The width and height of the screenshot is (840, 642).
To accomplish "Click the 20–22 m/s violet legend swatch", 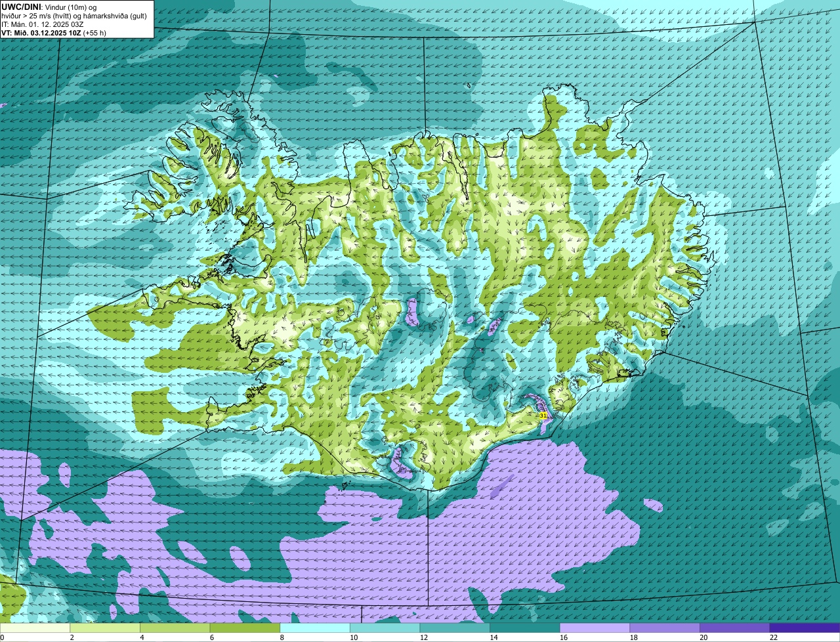I will 735,628.
